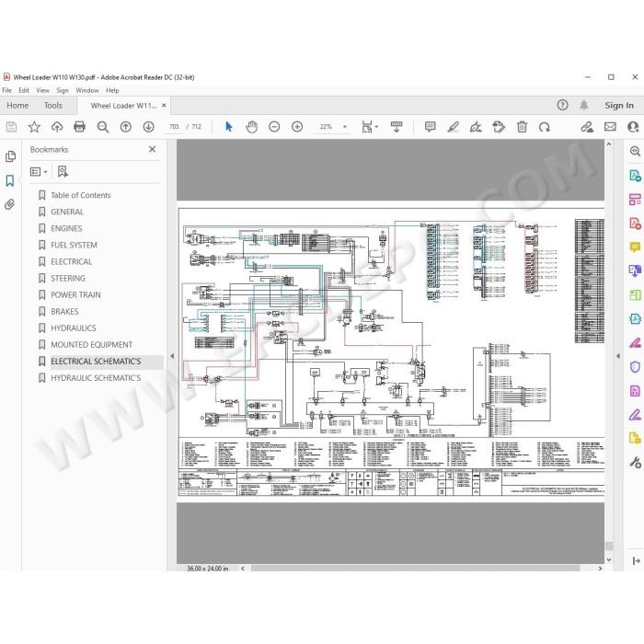Switch to the Tools tab
The image size is (644, 644).
[x=53, y=106]
